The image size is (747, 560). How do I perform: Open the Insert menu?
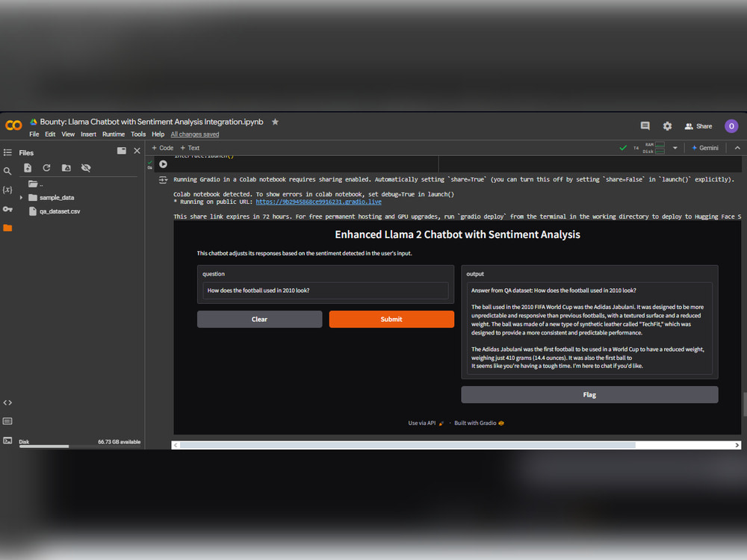[88, 134]
